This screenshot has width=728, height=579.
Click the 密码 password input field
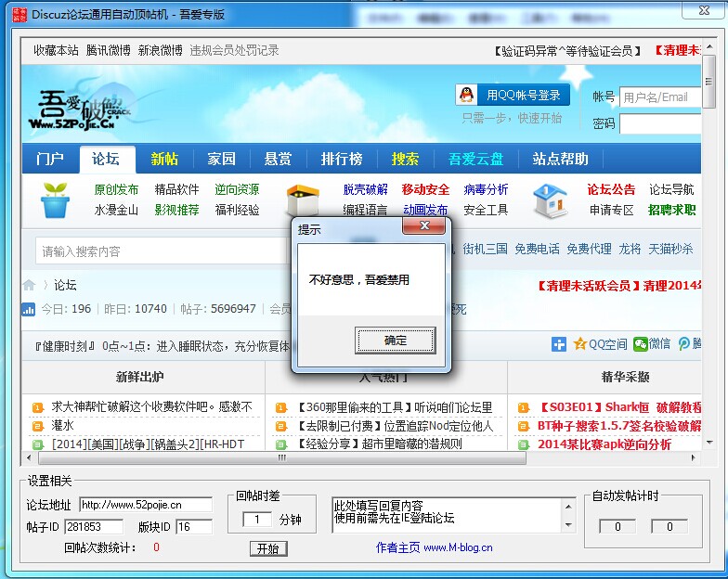coord(660,123)
